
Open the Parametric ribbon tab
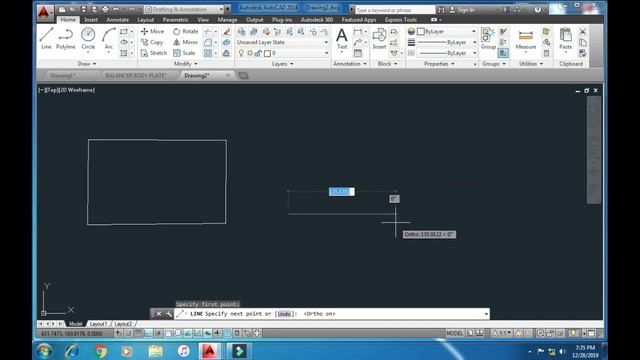tap(176, 20)
